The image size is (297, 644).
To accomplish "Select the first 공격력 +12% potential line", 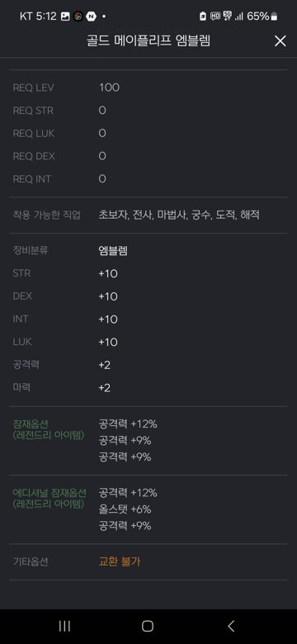I will pos(128,424).
